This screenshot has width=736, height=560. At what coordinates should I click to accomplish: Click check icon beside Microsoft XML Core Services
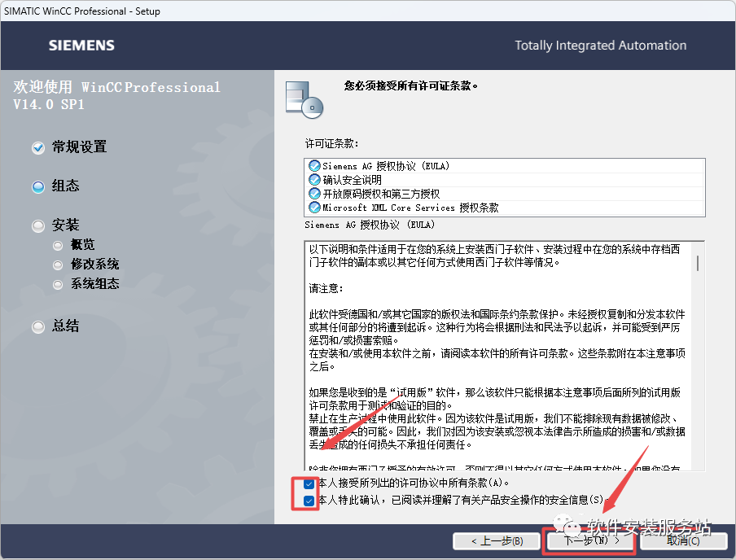314,207
